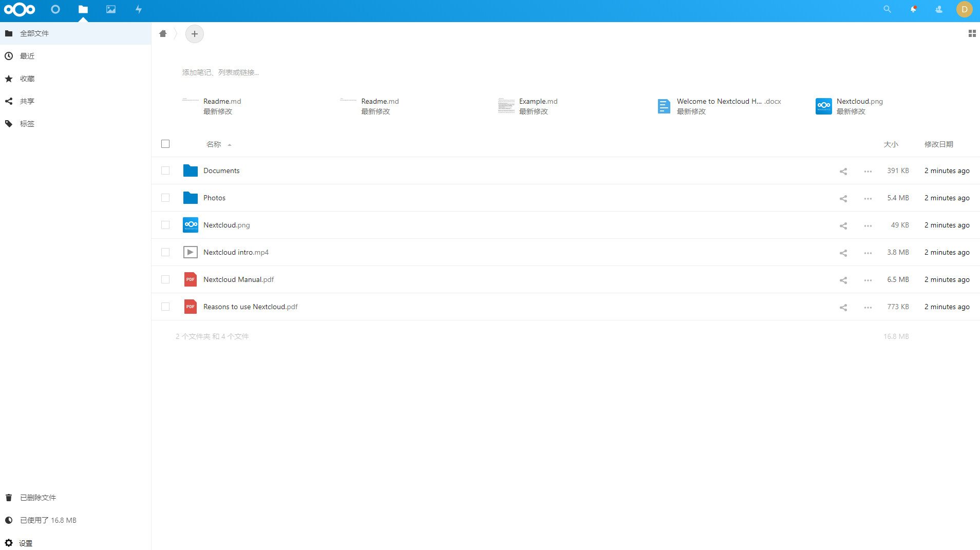Click the Nextcloud.png thumbnail icon in list
The width and height of the screenshot is (980, 550).
click(x=191, y=225)
